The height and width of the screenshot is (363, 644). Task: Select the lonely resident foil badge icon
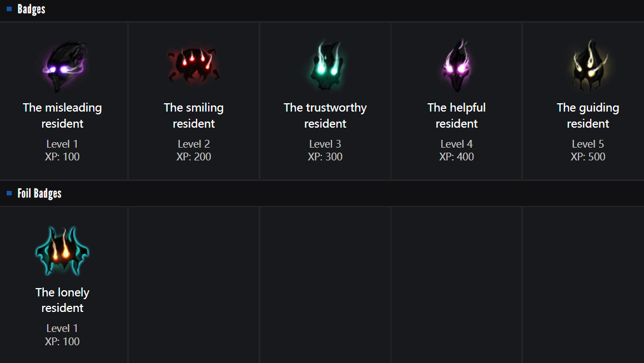click(x=63, y=251)
